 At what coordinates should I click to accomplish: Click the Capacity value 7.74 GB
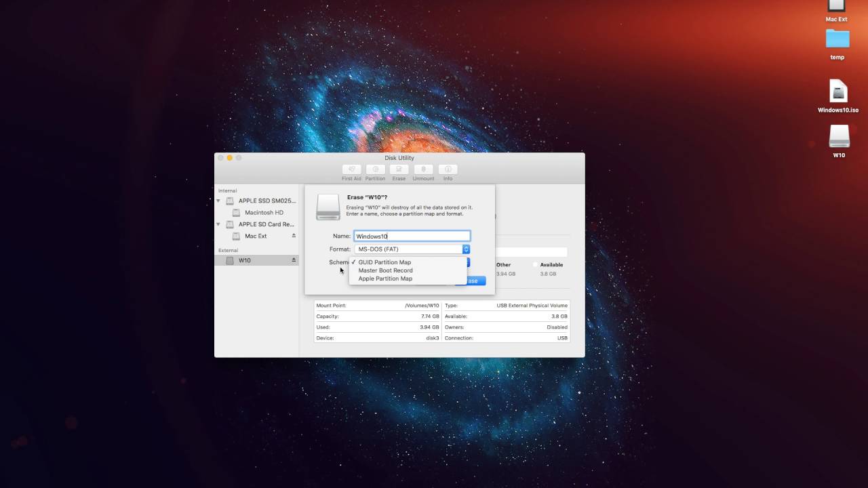click(430, 317)
